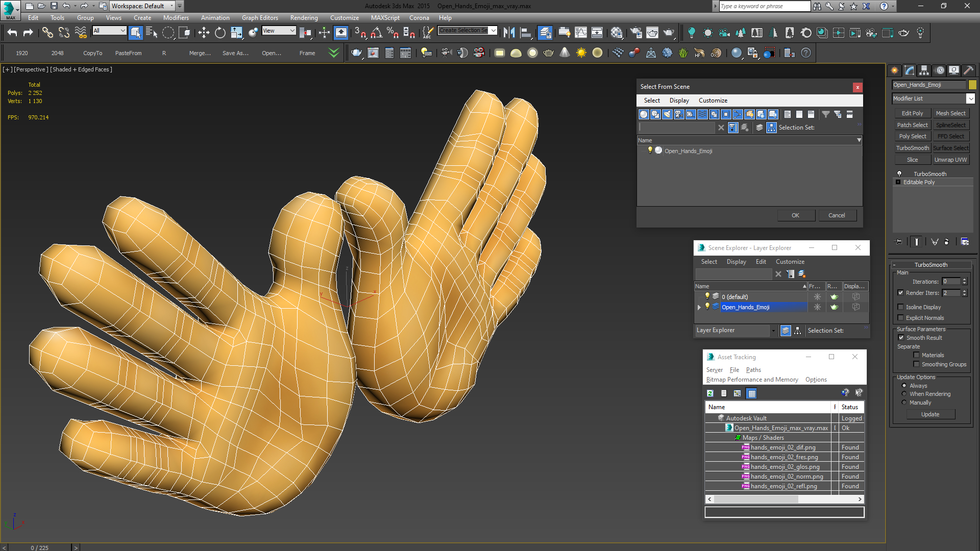Click the Select Object tool icon
The image size is (980, 551).
135,33
